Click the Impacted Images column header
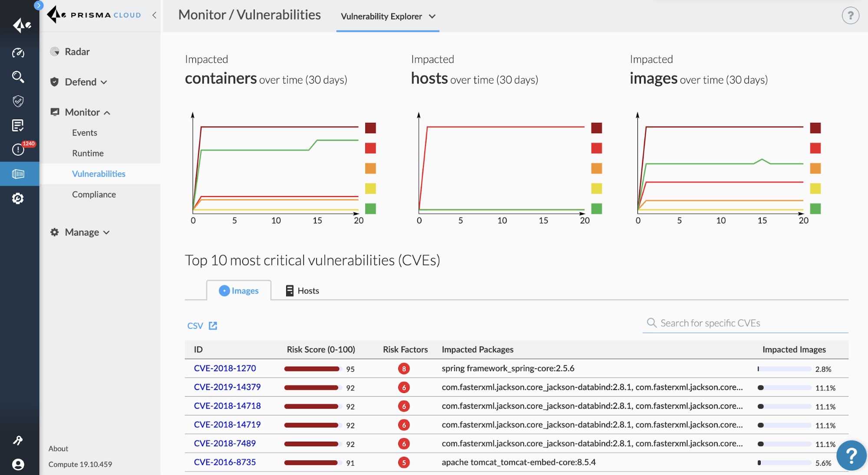Image resolution: width=868 pixels, height=475 pixels. click(x=794, y=350)
